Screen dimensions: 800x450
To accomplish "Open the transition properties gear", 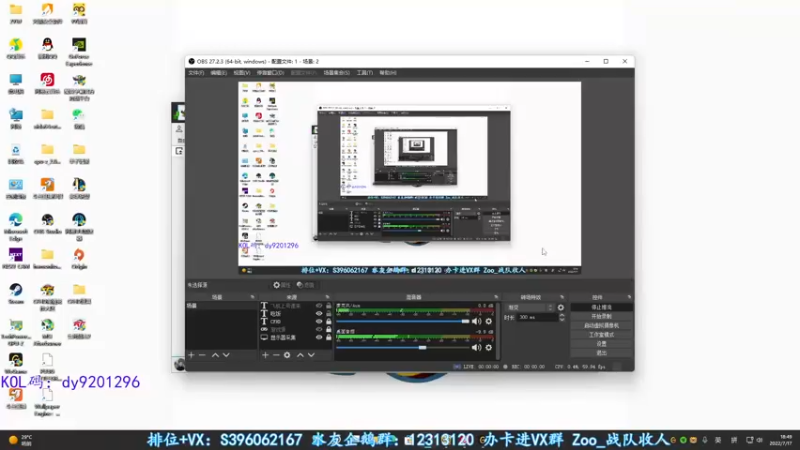I will pos(561,308).
